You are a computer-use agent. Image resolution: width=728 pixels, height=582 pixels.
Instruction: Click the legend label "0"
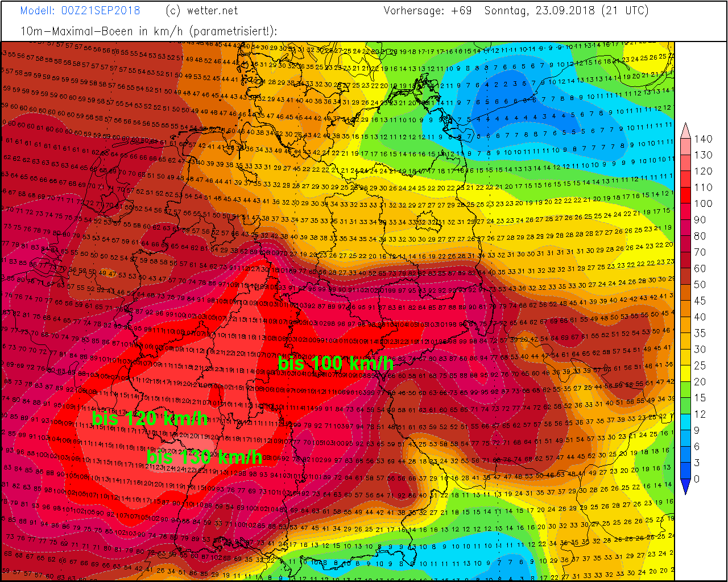click(697, 479)
